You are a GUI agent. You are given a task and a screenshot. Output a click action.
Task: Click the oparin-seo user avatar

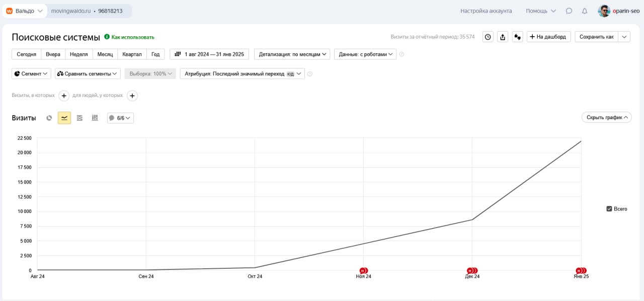[604, 11]
